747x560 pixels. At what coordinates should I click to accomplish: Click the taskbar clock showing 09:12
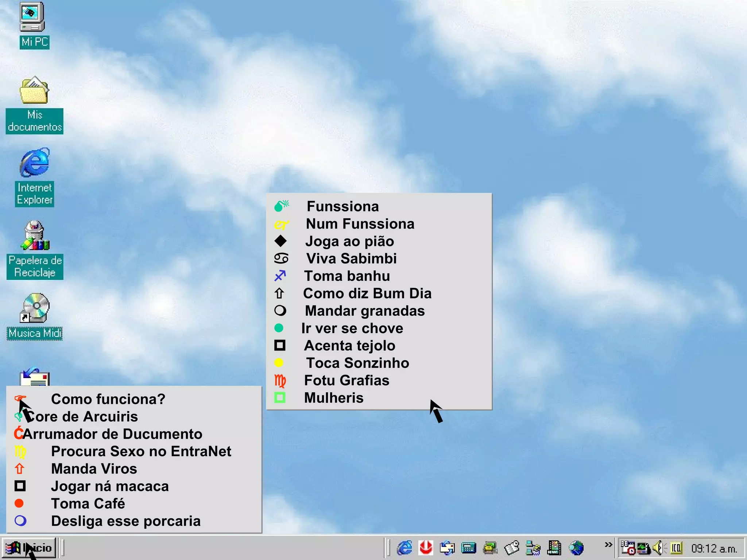coord(714,548)
